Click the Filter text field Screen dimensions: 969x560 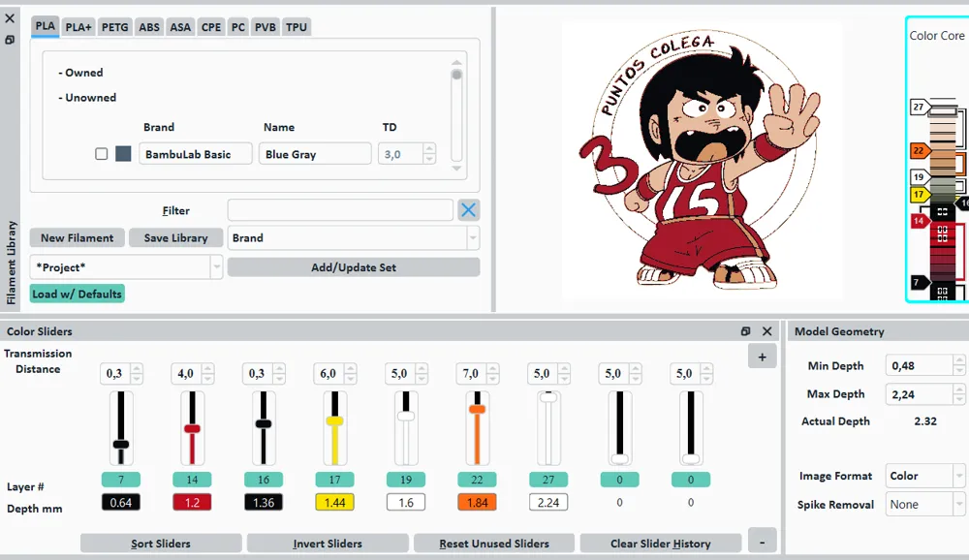340,210
